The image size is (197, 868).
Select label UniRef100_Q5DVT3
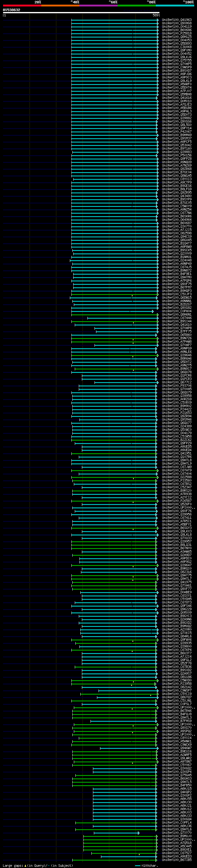[x=176, y=115]
